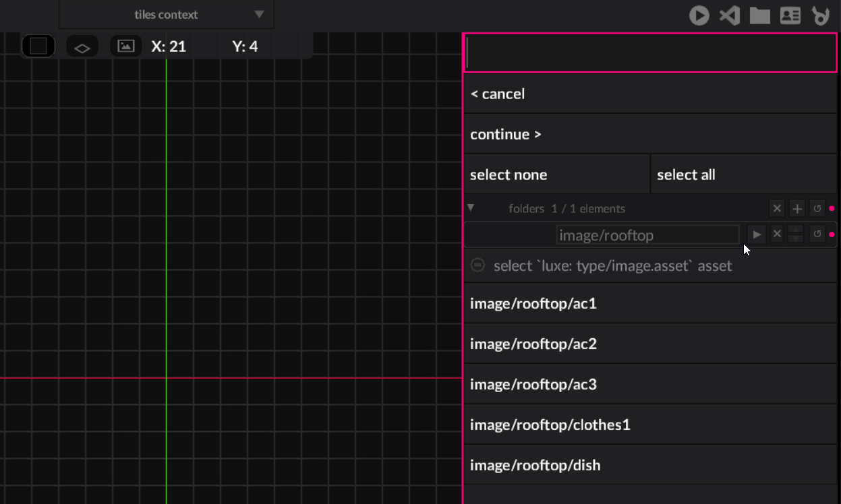Toggle the square tile tool button

(x=38, y=46)
